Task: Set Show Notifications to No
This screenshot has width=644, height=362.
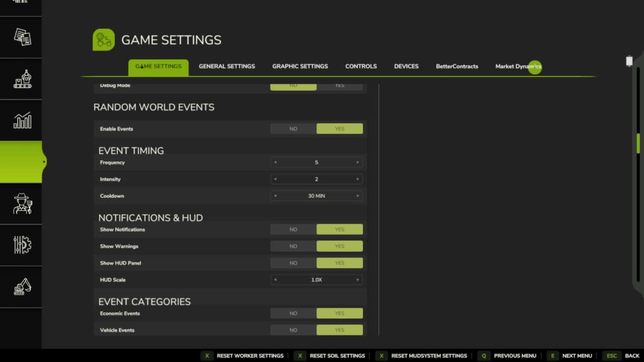Action: click(x=293, y=229)
